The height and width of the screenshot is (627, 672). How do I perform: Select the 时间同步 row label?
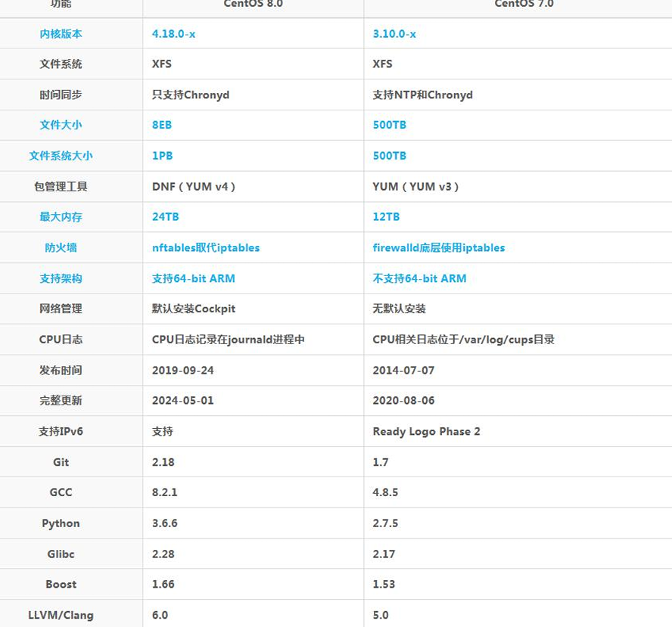(x=61, y=95)
